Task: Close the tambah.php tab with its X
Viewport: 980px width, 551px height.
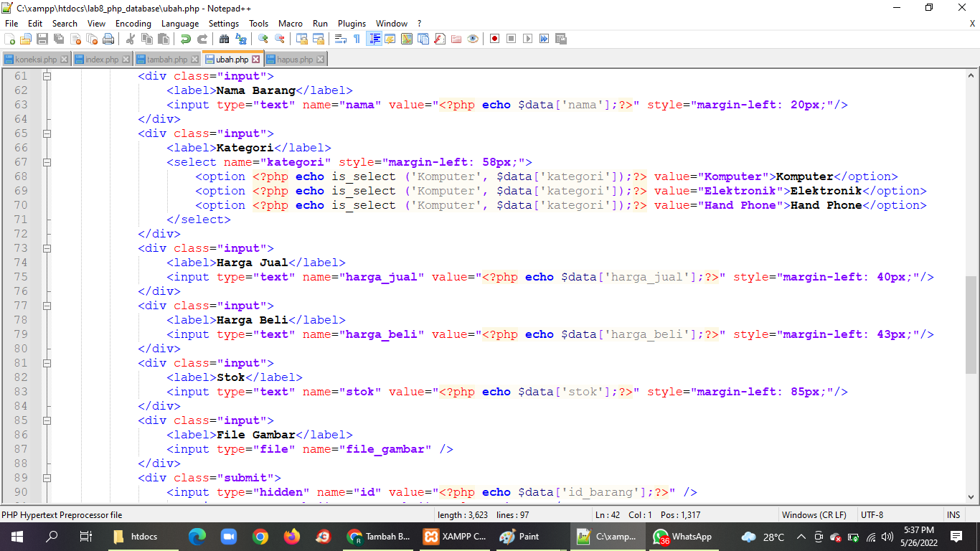Action: pyautogui.click(x=194, y=60)
